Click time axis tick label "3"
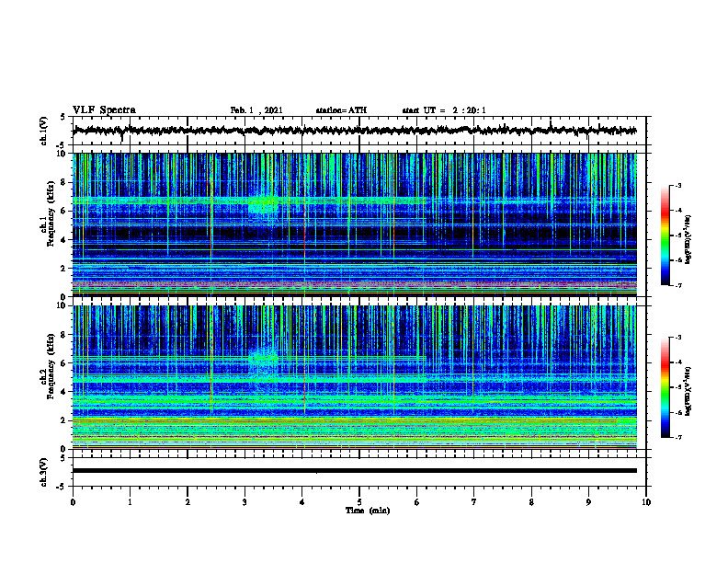This screenshot has width=728, height=563. (245, 502)
